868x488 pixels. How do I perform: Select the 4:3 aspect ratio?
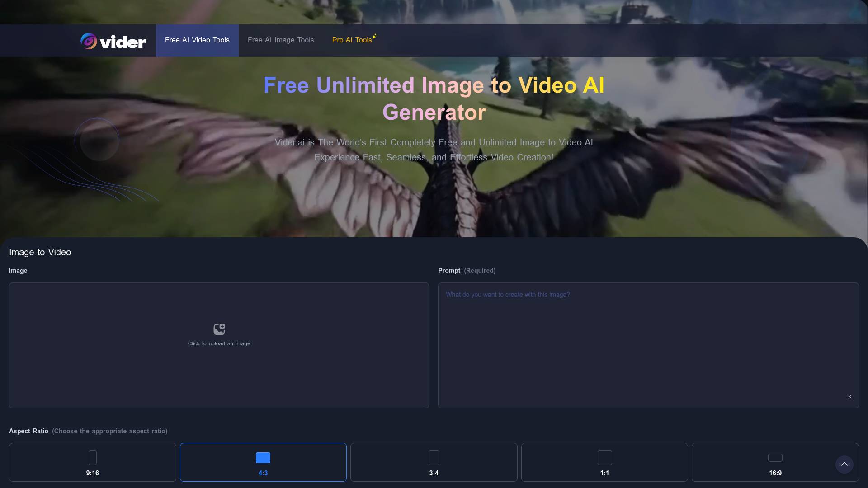(263, 462)
